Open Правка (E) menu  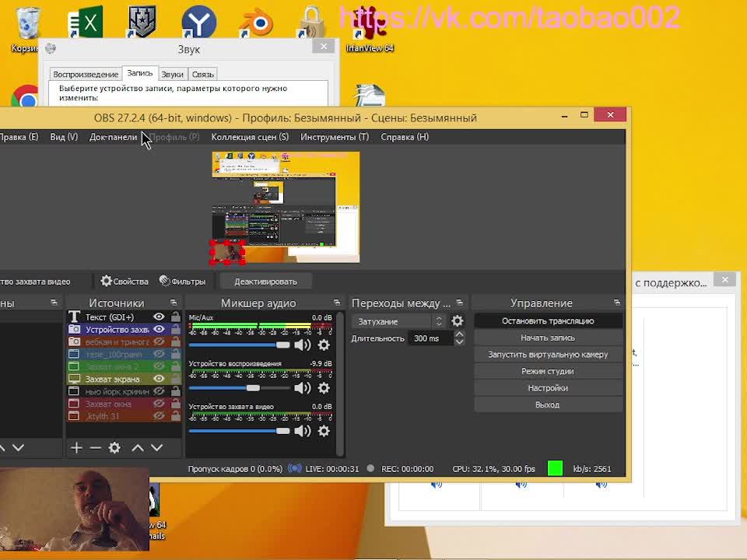pyautogui.click(x=19, y=137)
